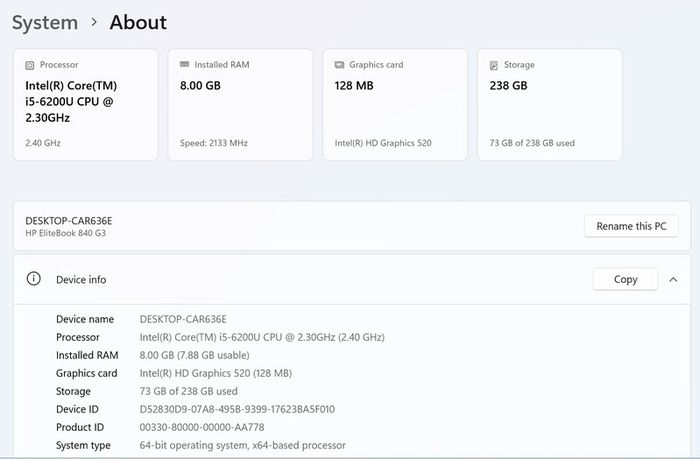Open the Storage 238 GB card
The width and height of the screenshot is (700, 459).
(550, 104)
